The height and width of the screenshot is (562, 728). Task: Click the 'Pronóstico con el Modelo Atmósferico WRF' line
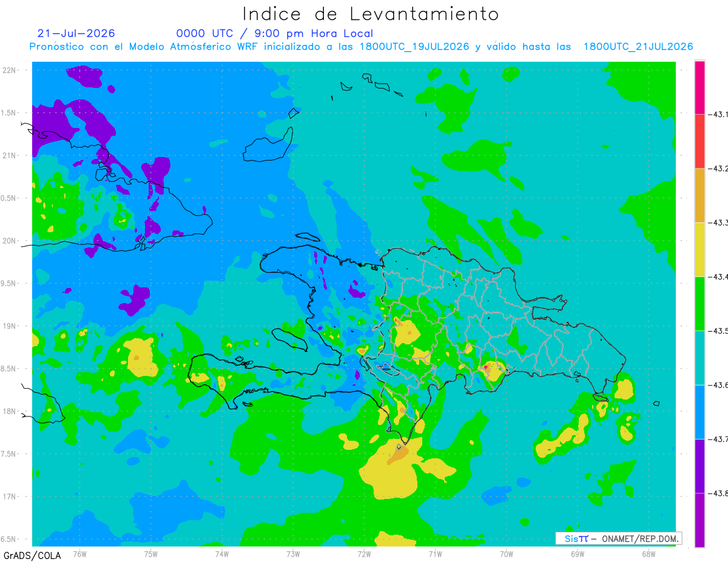click(x=362, y=47)
